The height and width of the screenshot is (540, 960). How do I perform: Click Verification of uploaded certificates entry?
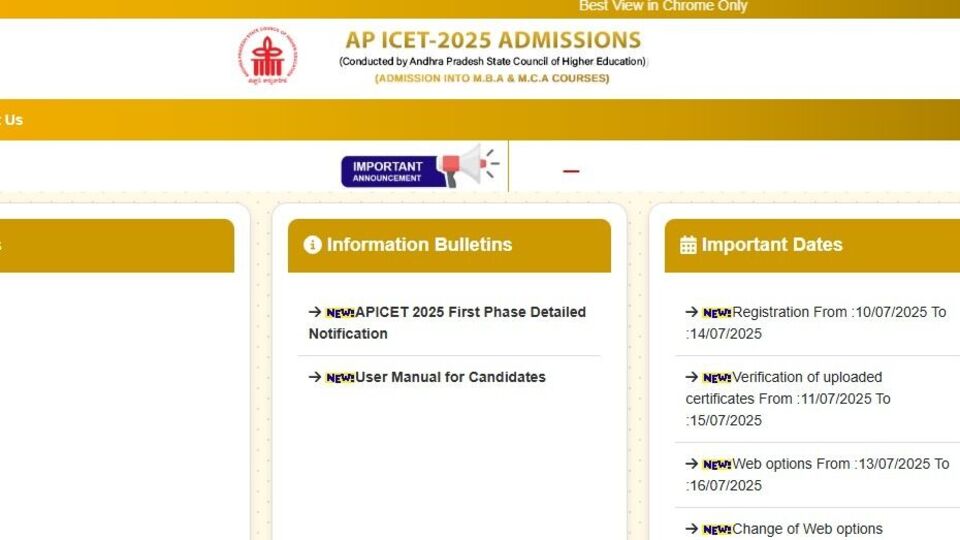point(788,399)
